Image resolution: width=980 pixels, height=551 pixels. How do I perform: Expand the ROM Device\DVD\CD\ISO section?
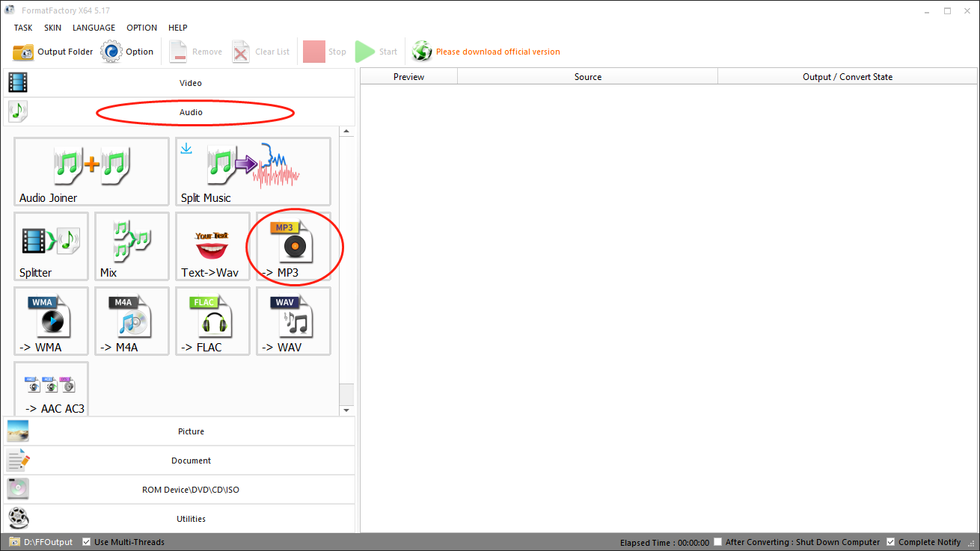tap(179, 490)
